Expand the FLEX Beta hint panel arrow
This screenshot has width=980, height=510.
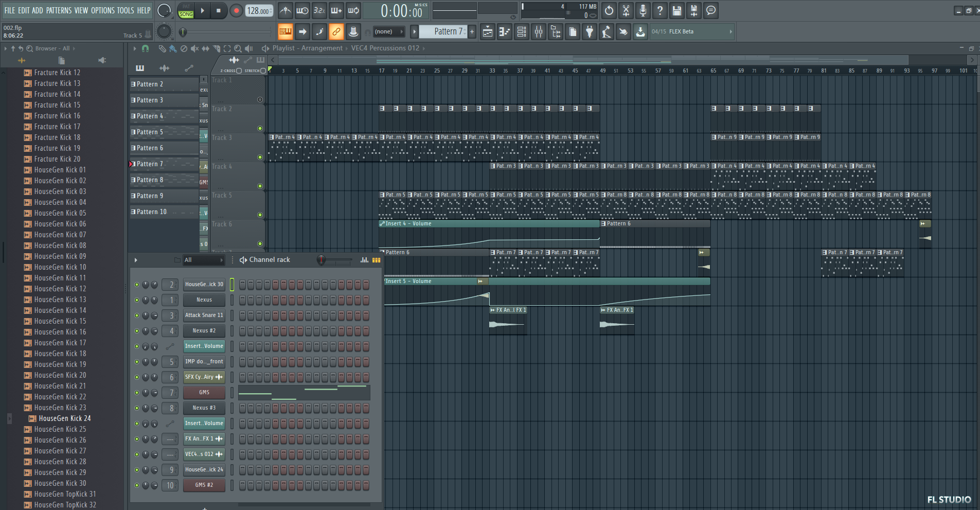[730, 32]
